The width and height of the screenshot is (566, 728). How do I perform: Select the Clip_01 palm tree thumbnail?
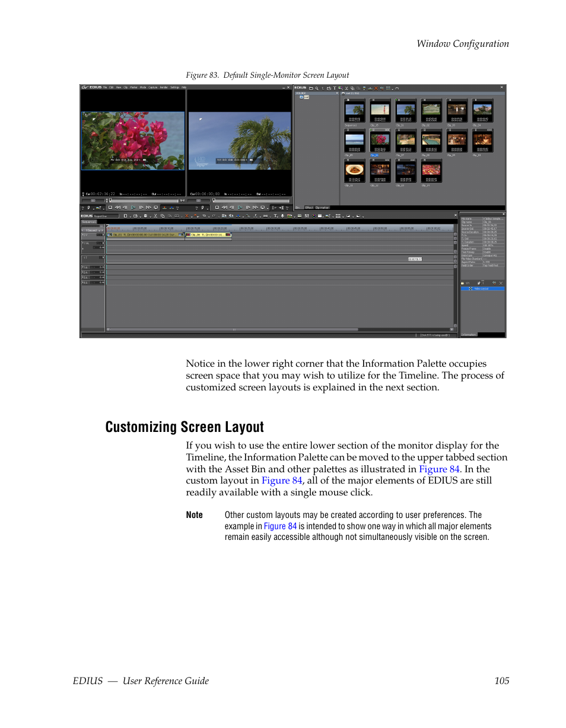tap(406, 110)
